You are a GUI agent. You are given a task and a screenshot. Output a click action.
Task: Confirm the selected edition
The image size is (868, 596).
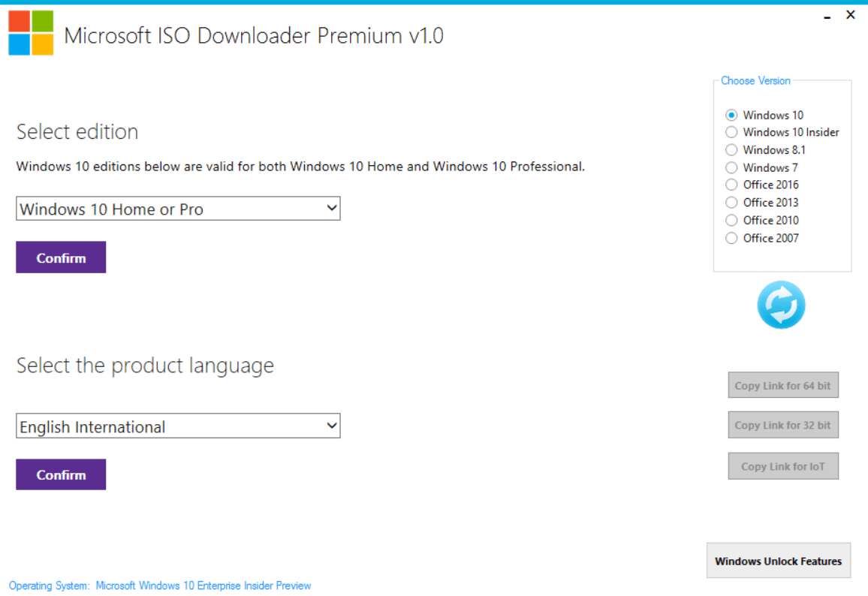61,257
